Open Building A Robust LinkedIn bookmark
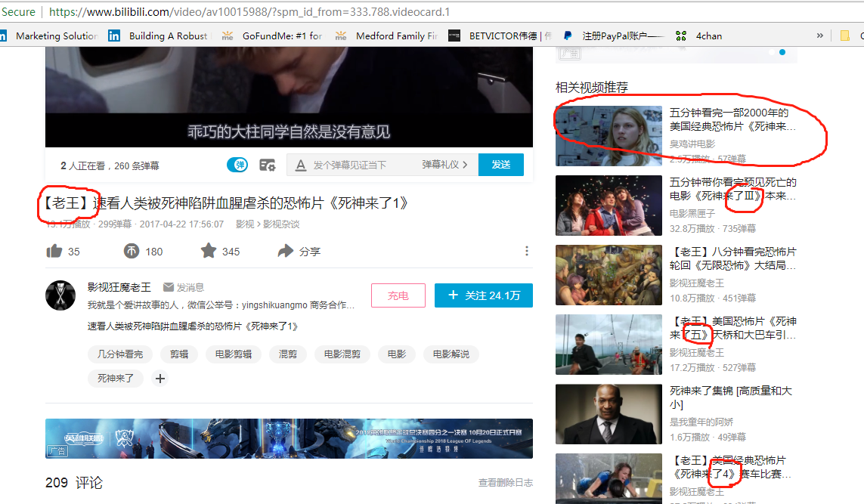The width and height of the screenshot is (864, 504). [x=159, y=36]
